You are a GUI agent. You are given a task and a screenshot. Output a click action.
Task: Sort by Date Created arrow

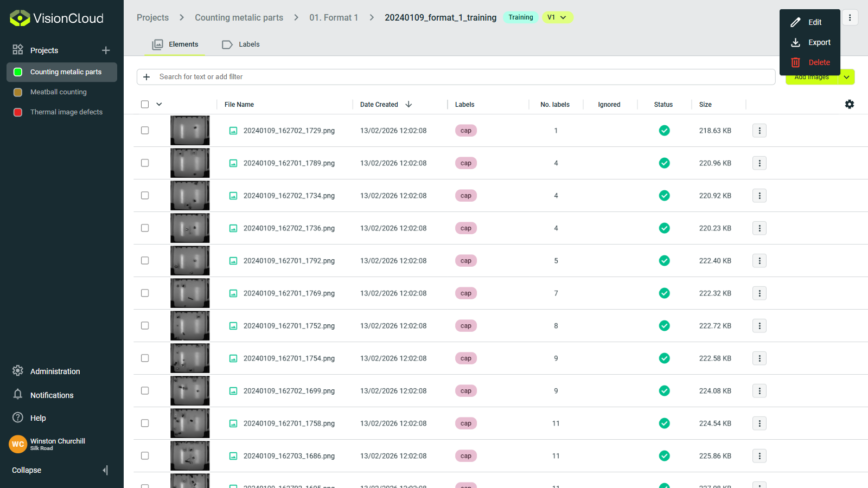[409, 104]
